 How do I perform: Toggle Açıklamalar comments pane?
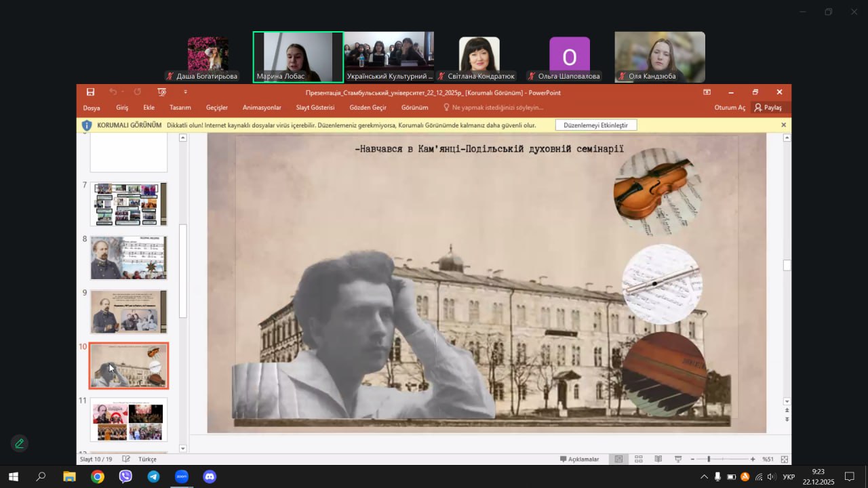tap(579, 459)
